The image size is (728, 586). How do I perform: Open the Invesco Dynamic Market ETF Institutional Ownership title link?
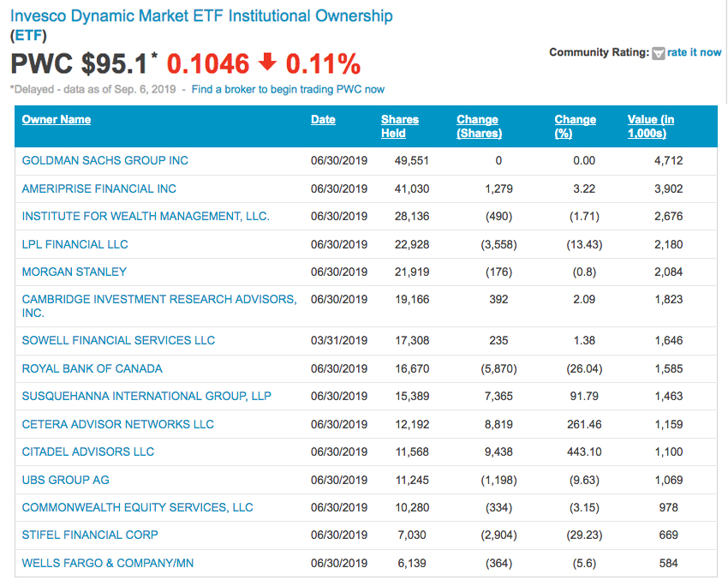201,15
